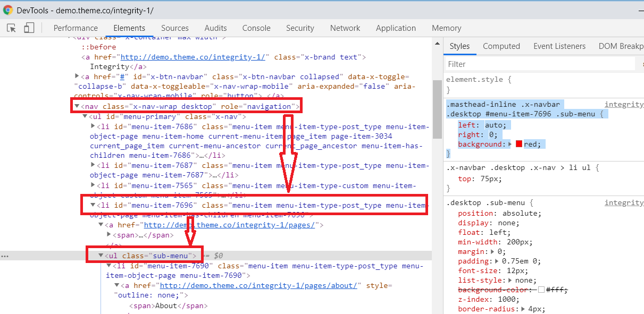Click the 'right: 0;' declaration
The height and width of the screenshot is (314, 644).
[479, 135]
